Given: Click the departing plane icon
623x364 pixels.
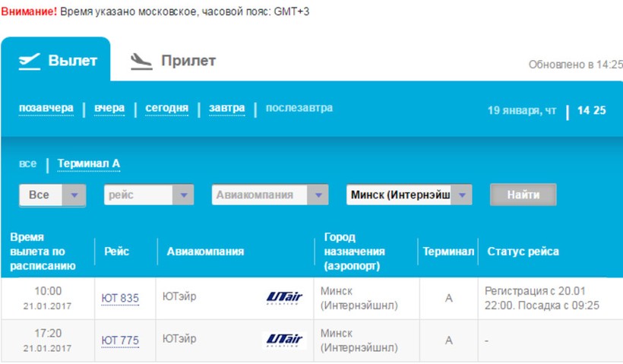Looking at the screenshot, I should click(29, 61).
